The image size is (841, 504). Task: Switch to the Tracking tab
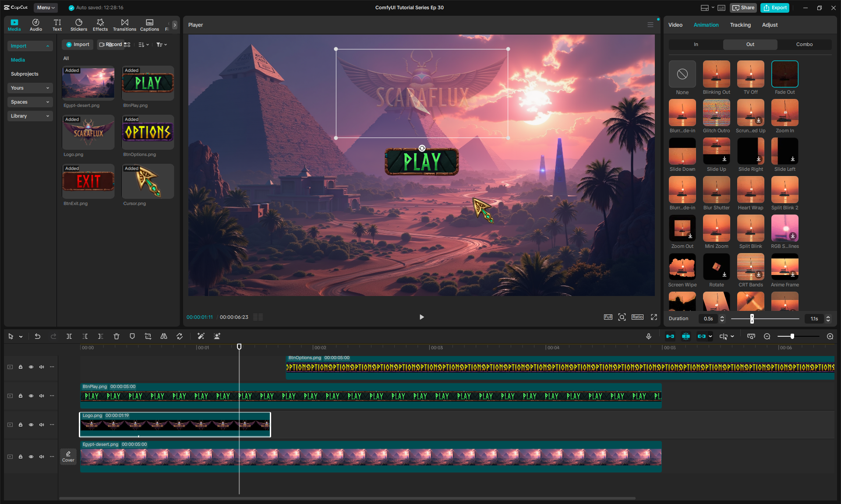point(740,25)
